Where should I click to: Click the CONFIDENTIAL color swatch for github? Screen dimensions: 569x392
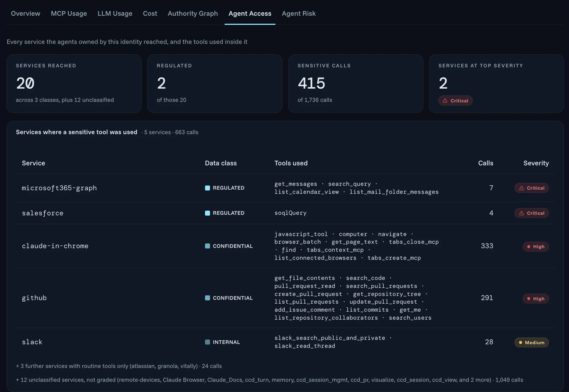(208, 298)
